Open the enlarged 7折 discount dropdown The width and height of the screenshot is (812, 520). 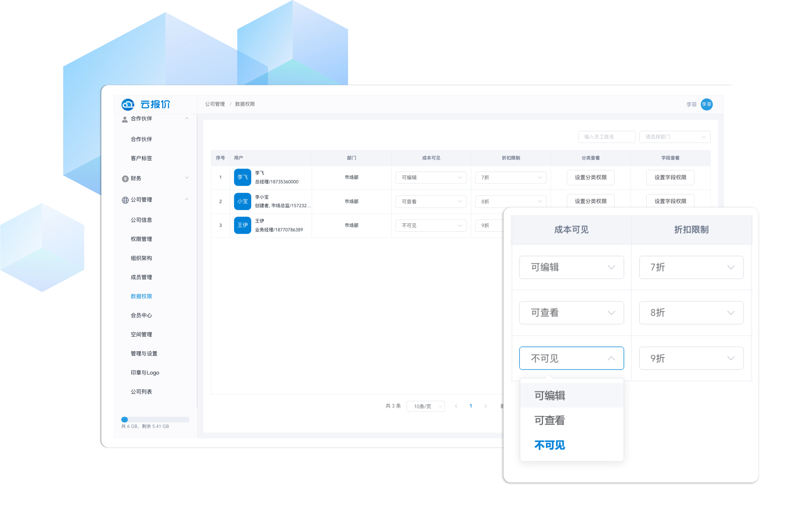[691, 267]
